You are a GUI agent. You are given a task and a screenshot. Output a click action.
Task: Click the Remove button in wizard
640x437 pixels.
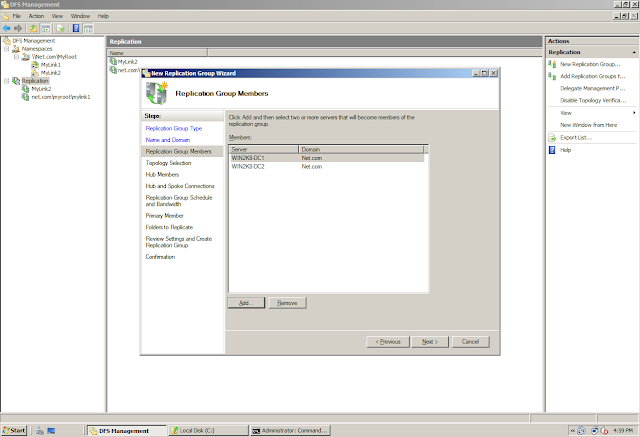click(x=287, y=303)
